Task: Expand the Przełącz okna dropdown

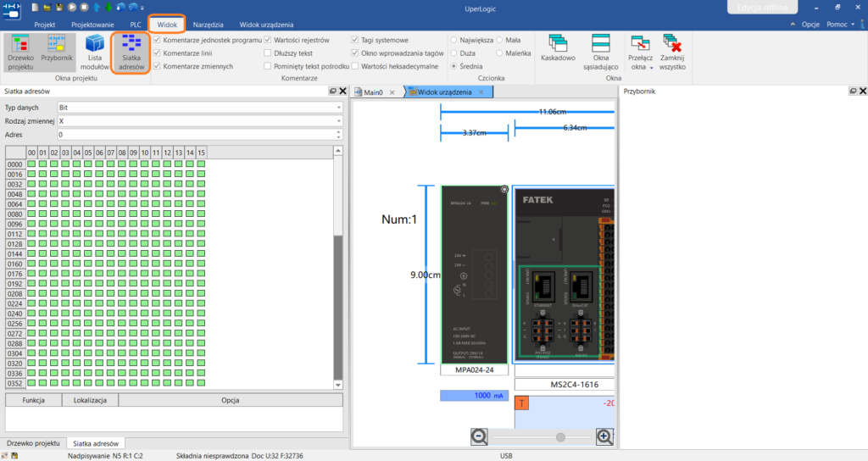Action: coord(641,53)
